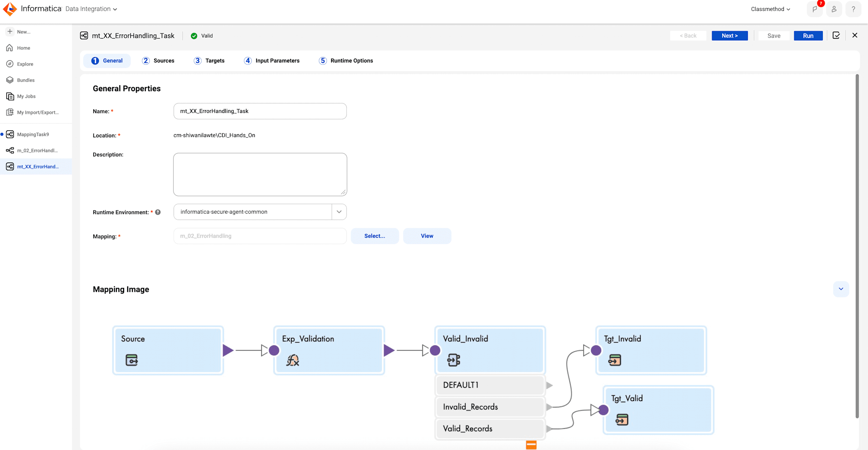Image resolution: width=868 pixels, height=450 pixels.
Task: Open the user profile icon
Action: coord(834,9)
